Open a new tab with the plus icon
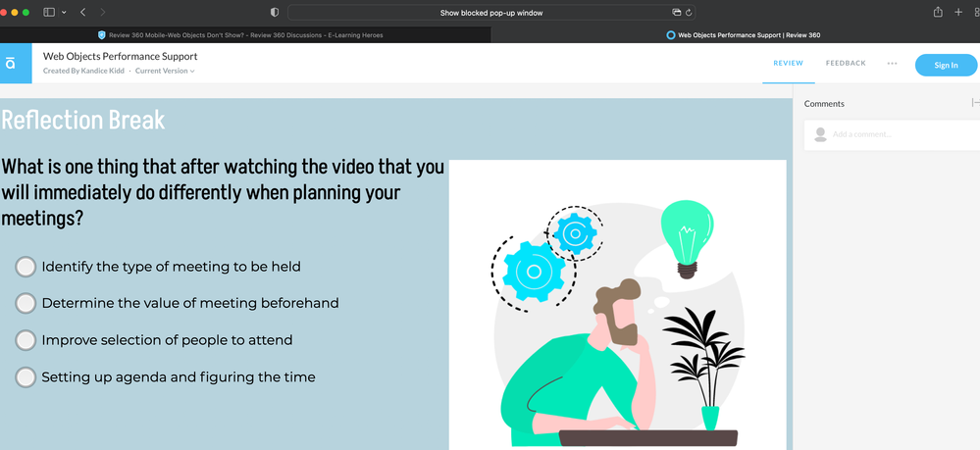 coord(958,12)
